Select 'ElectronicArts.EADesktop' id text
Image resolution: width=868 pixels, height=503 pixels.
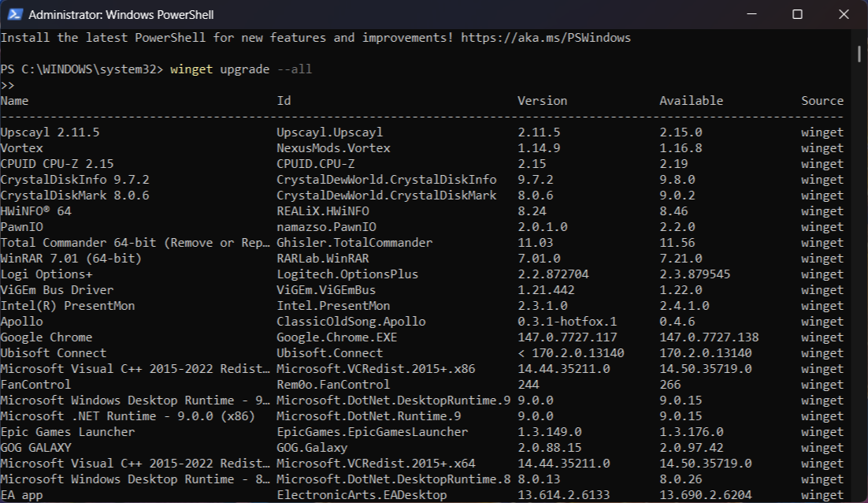[362, 495]
